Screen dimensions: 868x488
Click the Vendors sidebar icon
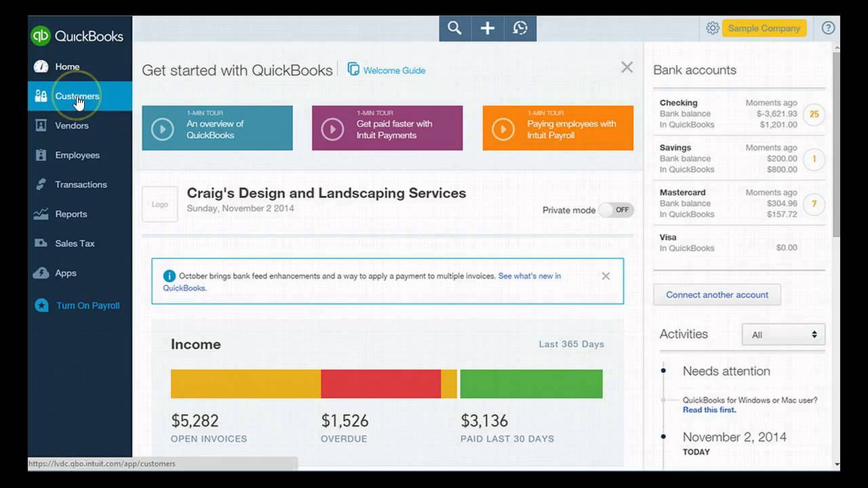coord(41,125)
